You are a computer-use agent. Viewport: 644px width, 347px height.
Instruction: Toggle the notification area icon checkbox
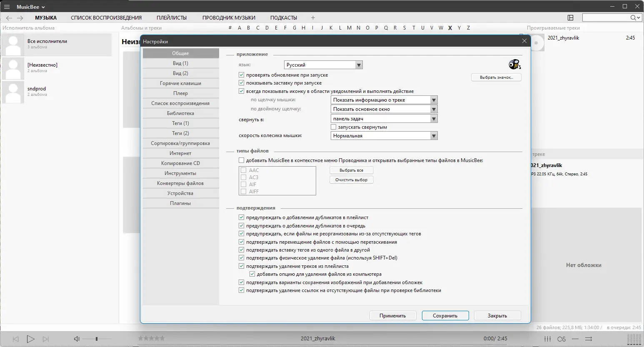point(241,91)
